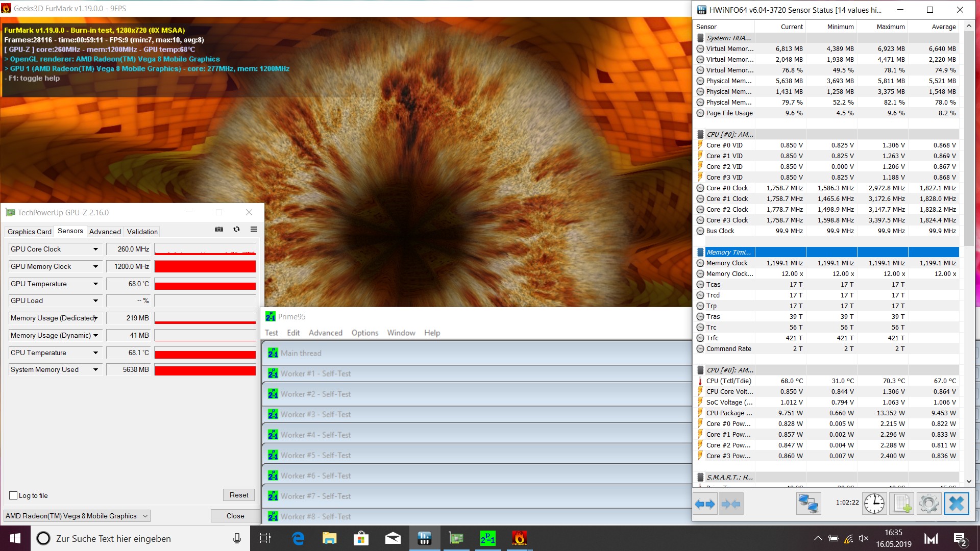
Task: Enable Log to file checkbox
Action: 14,495
